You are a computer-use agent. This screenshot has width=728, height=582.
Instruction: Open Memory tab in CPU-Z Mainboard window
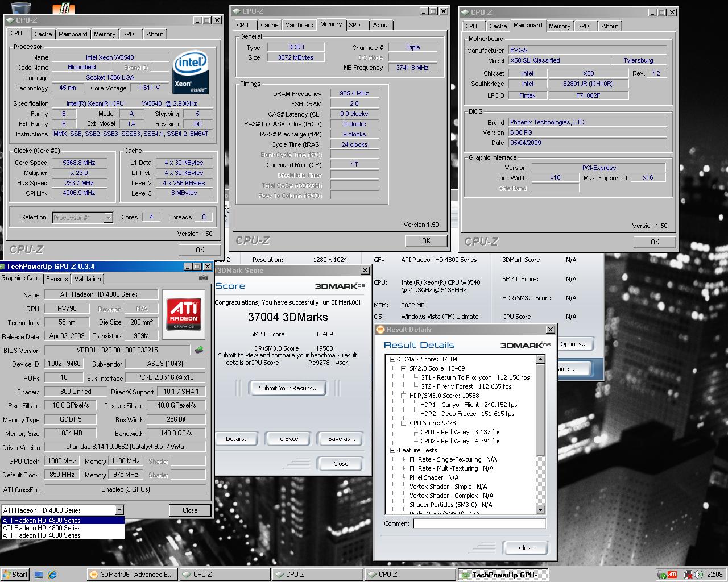pos(560,26)
